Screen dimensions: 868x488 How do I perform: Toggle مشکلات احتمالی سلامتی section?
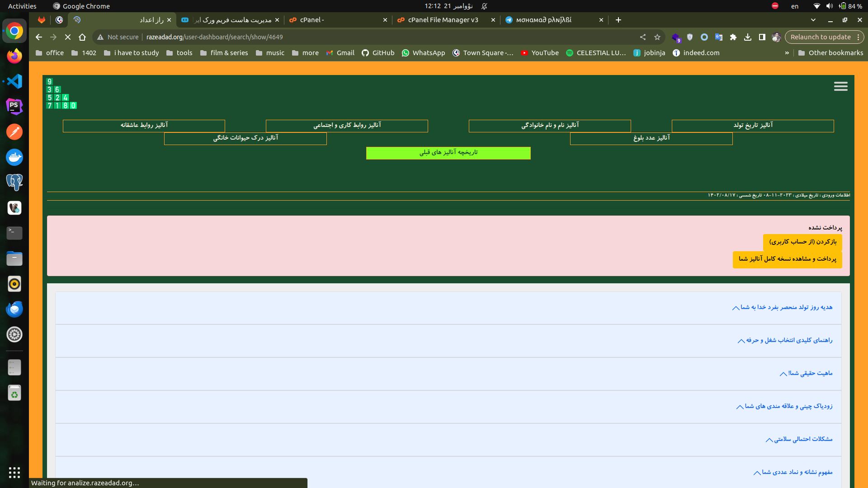click(799, 439)
